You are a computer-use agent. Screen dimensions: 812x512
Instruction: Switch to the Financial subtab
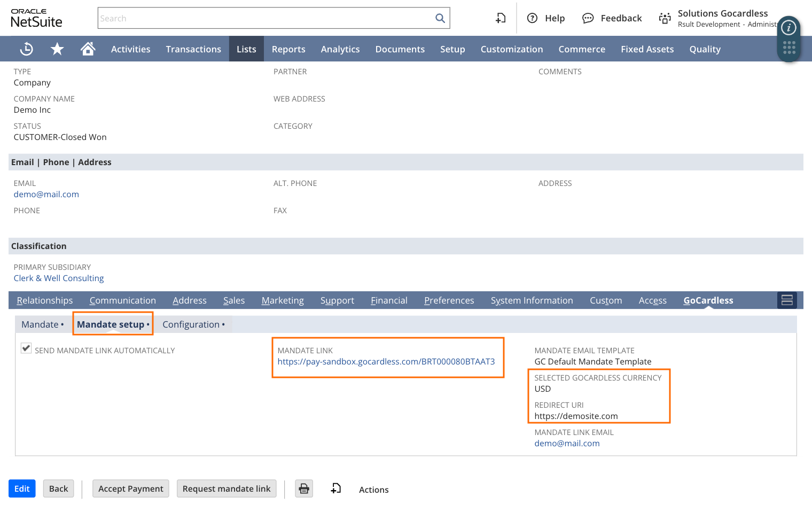point(389,300)
